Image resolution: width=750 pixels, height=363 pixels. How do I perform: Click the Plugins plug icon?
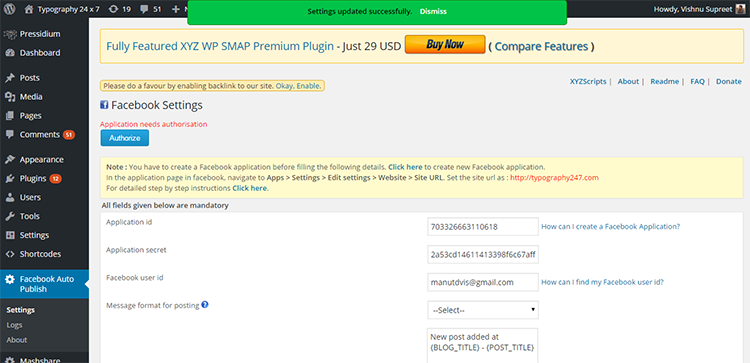tap(10, 178)
